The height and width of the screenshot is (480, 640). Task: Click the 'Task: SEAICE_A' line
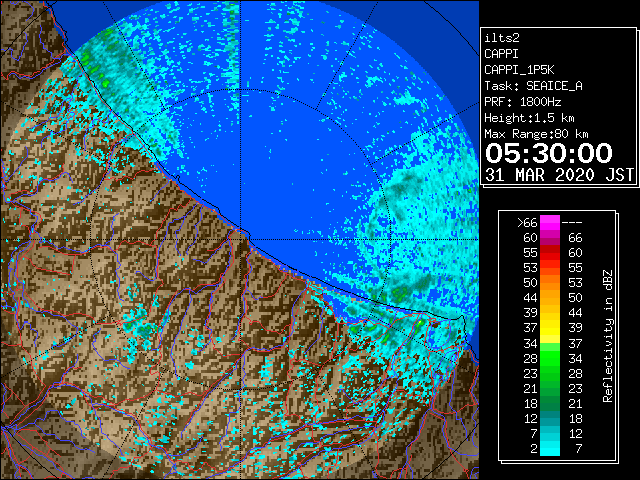[533, 86]
